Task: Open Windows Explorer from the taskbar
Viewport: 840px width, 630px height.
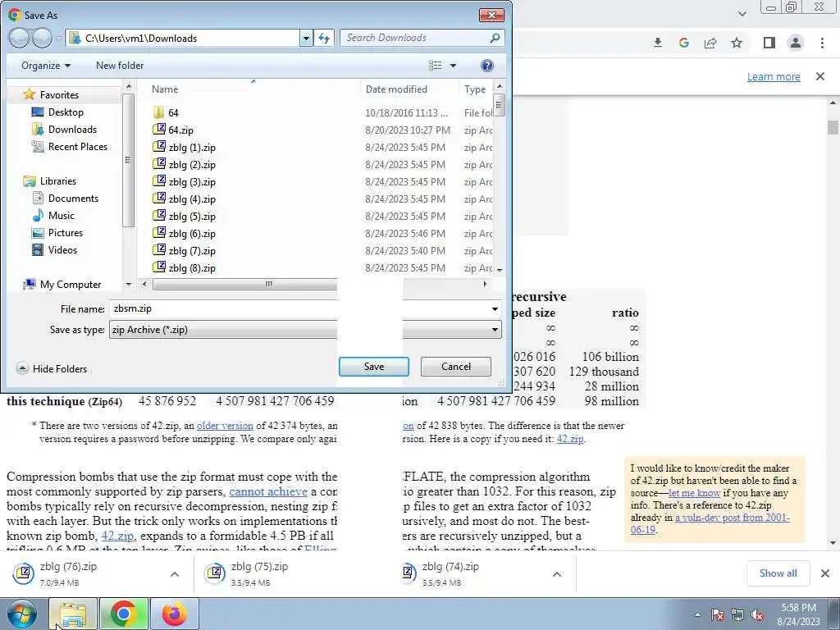Action: pos(73,614)
